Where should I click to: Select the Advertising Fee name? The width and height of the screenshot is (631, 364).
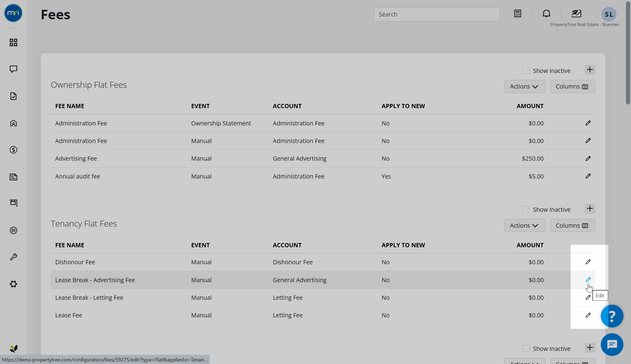[x=76, y=158]
